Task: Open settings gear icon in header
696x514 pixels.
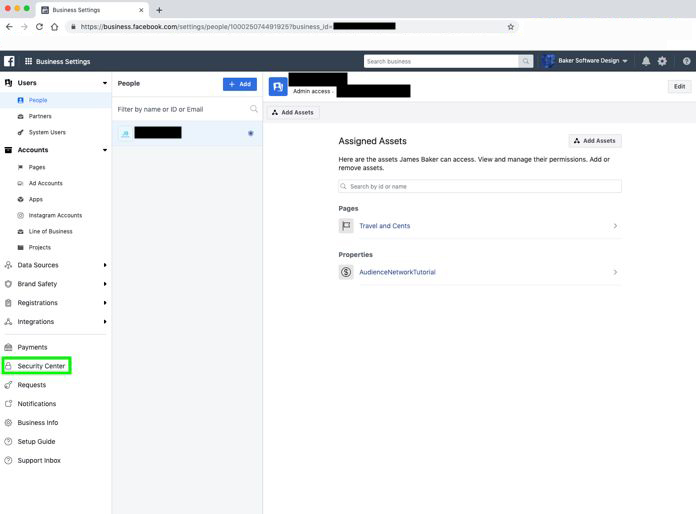Action: pos(662,61)
